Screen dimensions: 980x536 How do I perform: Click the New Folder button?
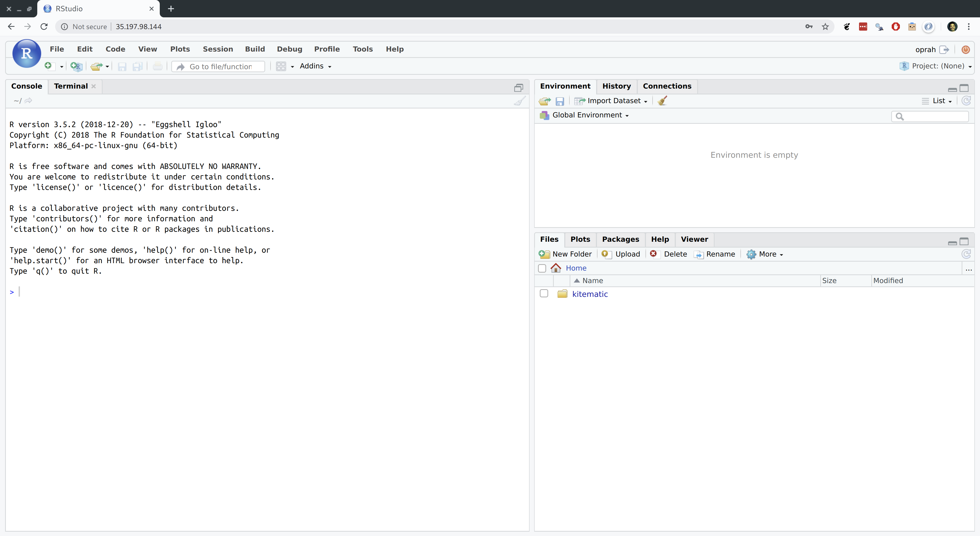[x=565, y=254]
